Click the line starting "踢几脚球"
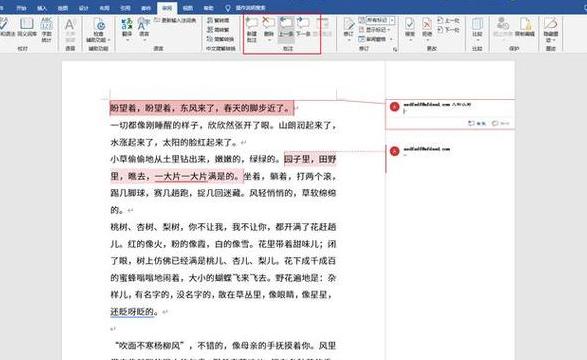 tap(223, 193)
